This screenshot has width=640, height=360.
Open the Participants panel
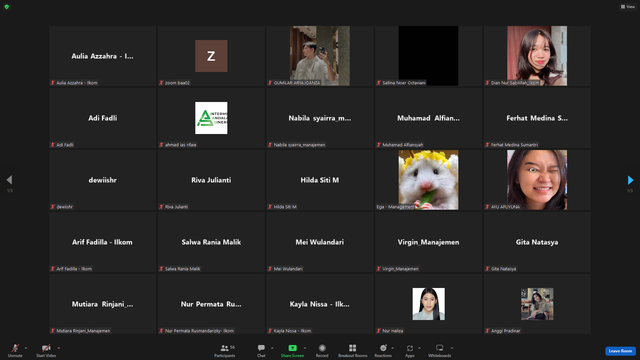[225, 350]
